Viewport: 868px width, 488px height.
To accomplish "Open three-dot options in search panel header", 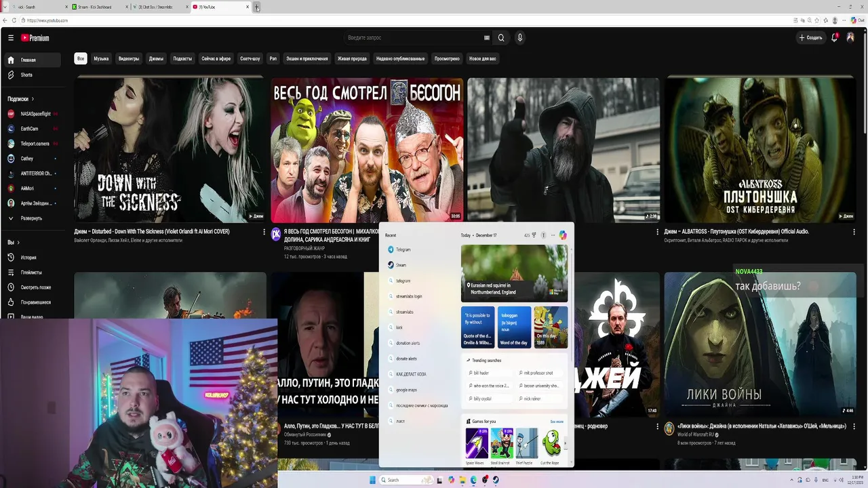I will coord(553,235).
